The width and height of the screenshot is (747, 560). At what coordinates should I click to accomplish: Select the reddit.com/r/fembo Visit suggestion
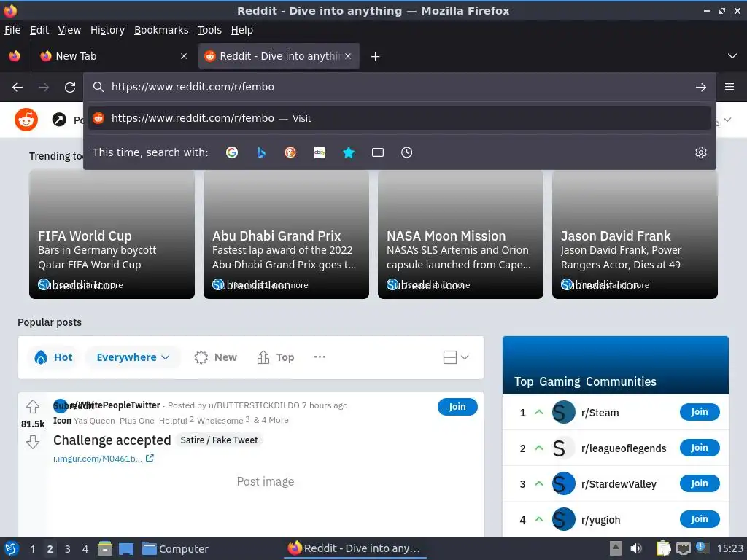(399, 118)
